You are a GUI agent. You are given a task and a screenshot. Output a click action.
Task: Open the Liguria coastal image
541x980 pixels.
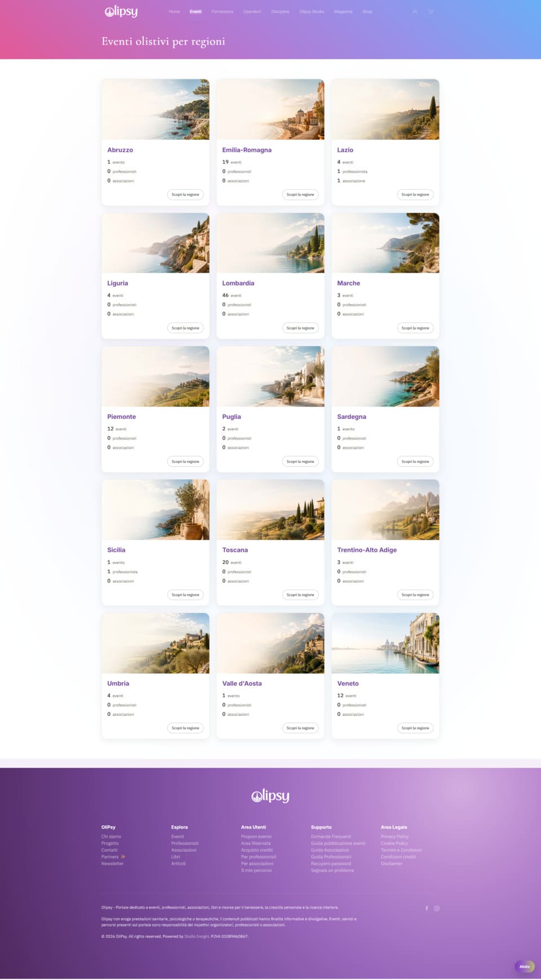click(x=156, y=243)
